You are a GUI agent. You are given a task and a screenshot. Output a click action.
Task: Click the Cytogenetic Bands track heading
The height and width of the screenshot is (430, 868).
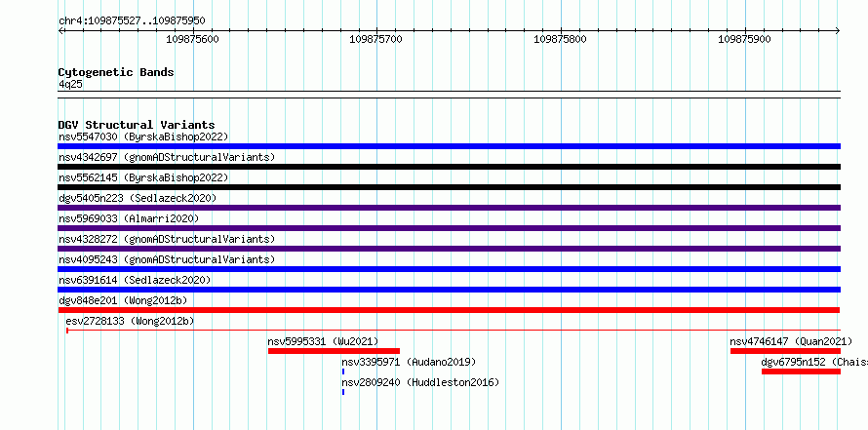[x=116, y=72]
